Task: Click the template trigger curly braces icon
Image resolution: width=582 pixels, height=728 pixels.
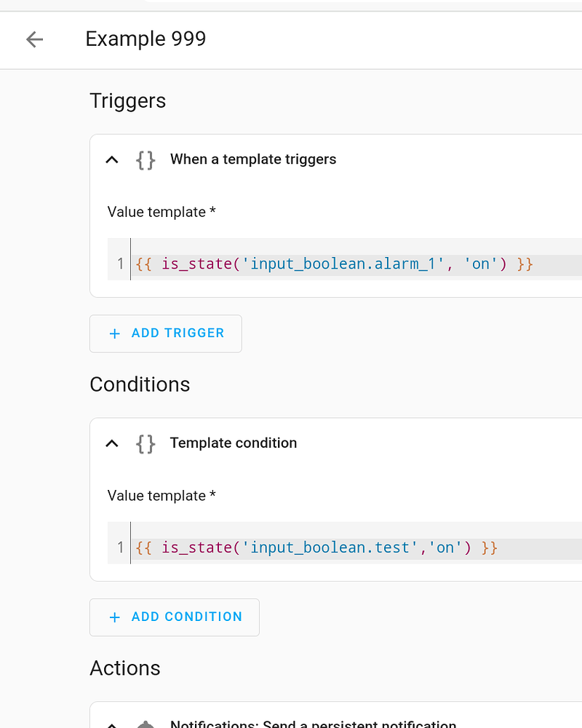Action: pos(145,159)
